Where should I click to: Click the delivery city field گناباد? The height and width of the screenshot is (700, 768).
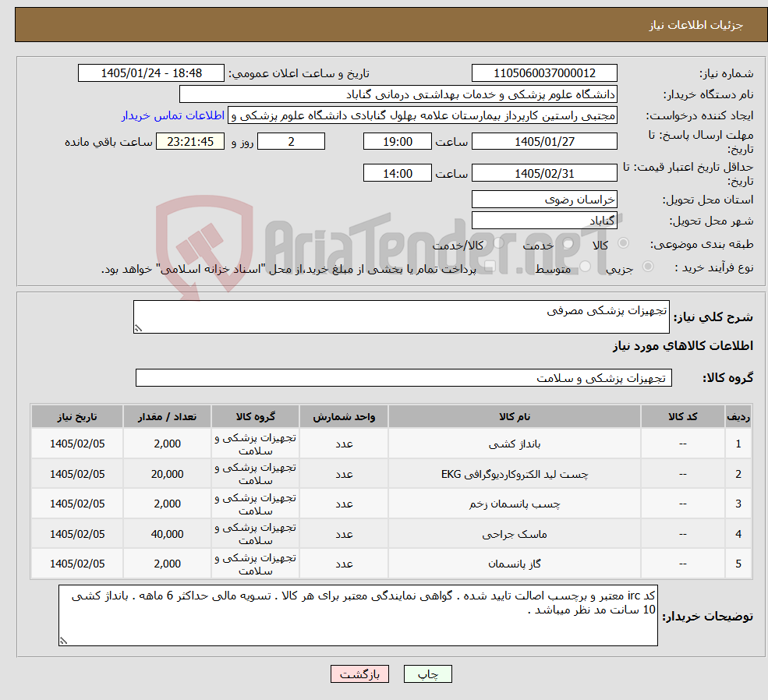pyautogui.click(x=544, y=221)
